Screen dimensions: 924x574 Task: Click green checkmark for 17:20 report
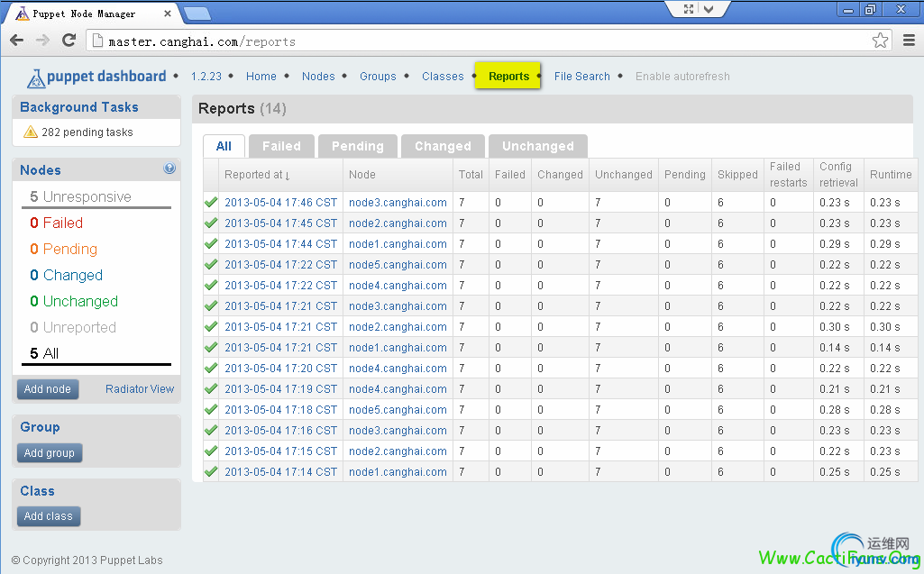pyautogui.click(x=211, y=368)
